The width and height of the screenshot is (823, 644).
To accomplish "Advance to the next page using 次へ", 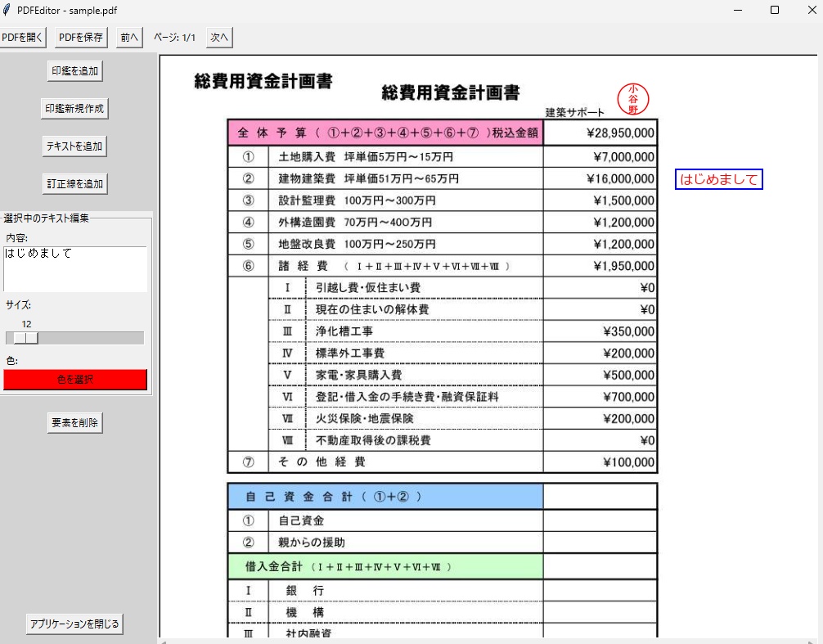I will click(x=218, y=37).
